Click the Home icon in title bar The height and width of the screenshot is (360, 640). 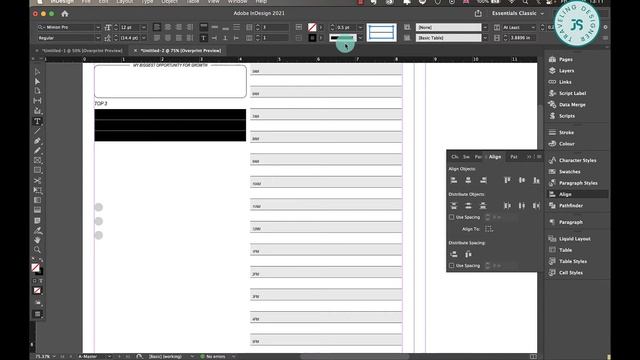tap(64, 13)
